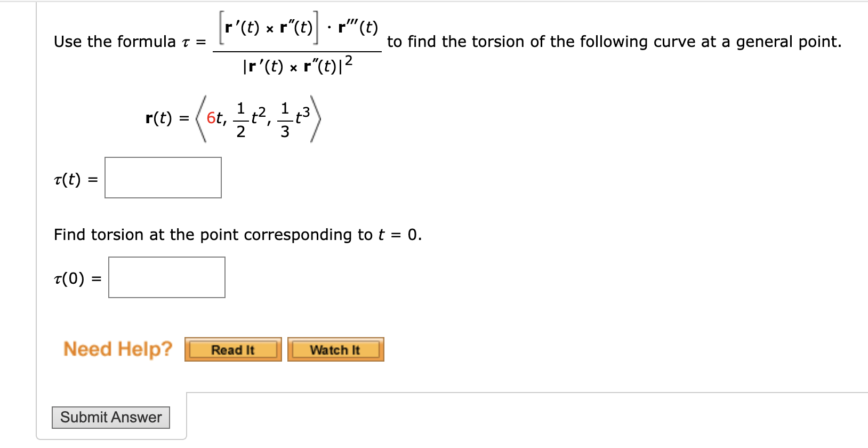
Task: Click inside the τ(0) answer box
Action: 166,277
